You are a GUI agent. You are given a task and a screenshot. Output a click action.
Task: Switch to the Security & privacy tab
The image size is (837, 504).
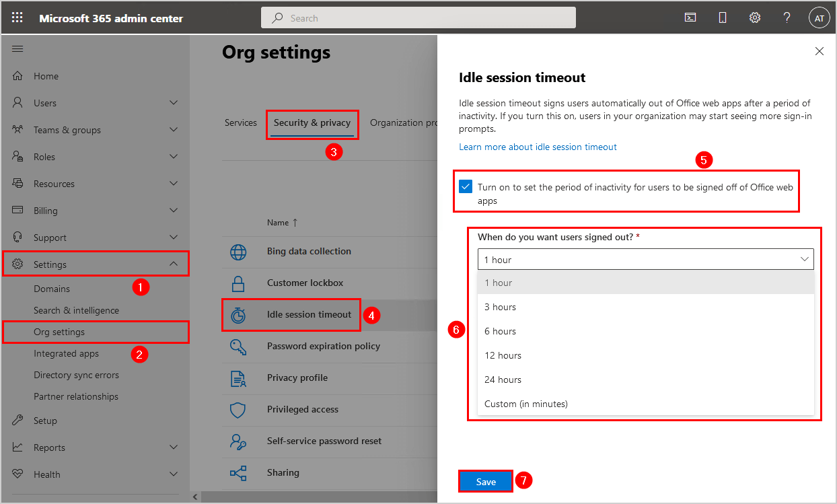(x=312, y=124)
